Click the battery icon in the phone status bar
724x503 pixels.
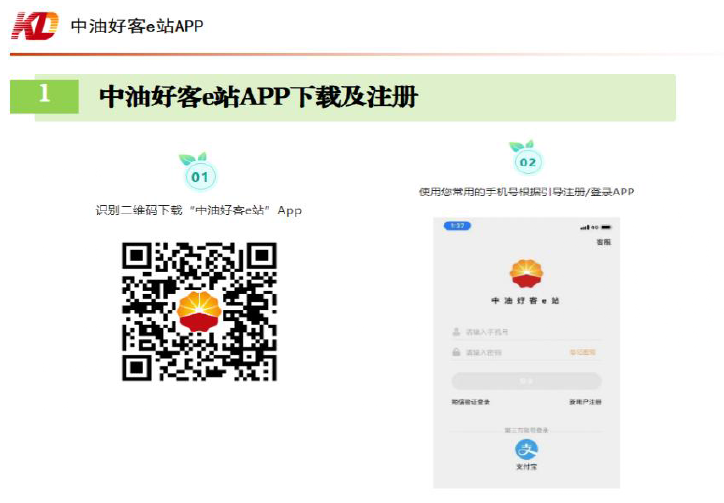(x=605, y=227)
